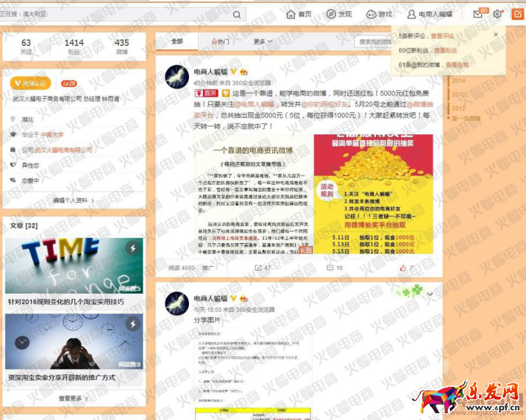Jump to 2014 in the timeline

coord(458,81)
